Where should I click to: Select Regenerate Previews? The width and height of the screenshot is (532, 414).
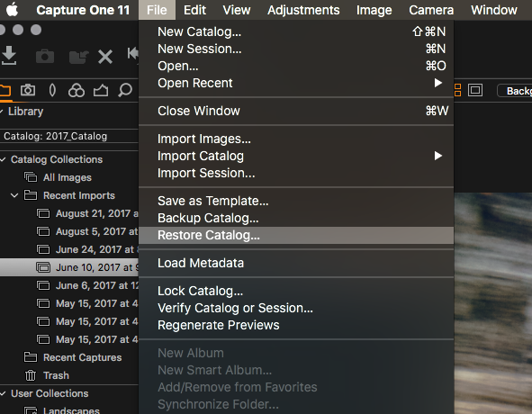point(296,325)
